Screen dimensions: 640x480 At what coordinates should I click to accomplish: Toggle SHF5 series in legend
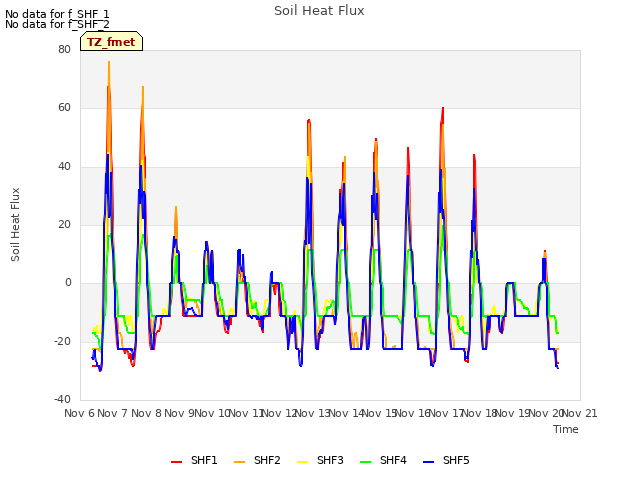point(446,460)
